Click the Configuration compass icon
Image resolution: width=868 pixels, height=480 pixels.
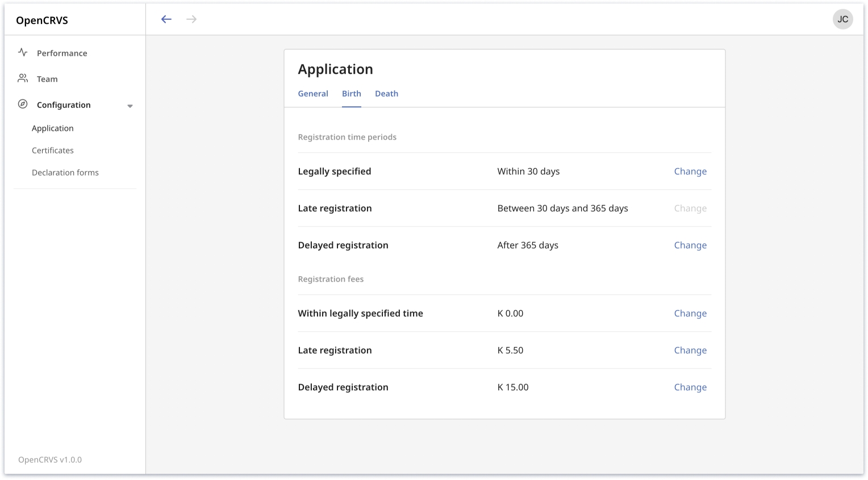(23, 105)
